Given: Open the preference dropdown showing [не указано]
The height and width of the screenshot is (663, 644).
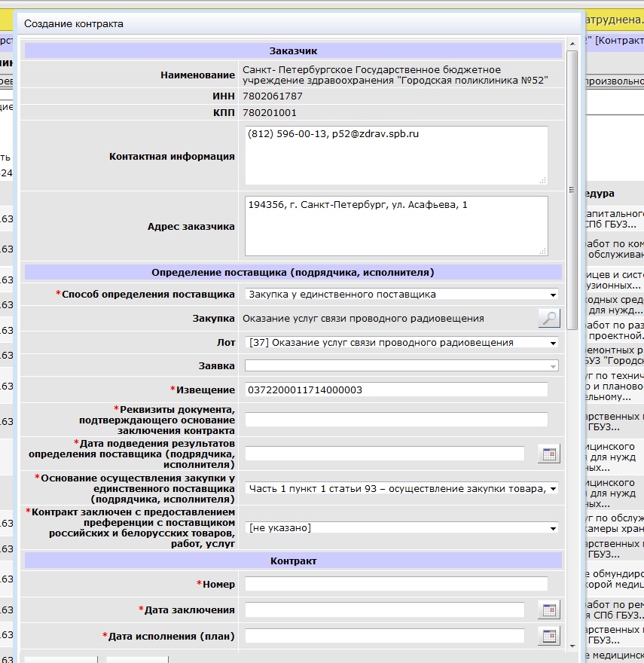Looking at the screenshot, I should coord(401,528).
